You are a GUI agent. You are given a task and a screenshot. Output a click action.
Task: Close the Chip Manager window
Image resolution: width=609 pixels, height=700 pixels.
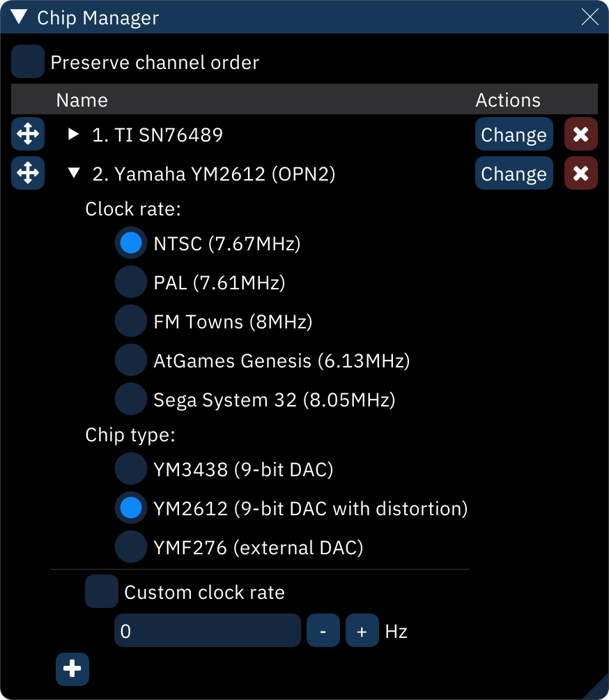[x=589, y=17]
